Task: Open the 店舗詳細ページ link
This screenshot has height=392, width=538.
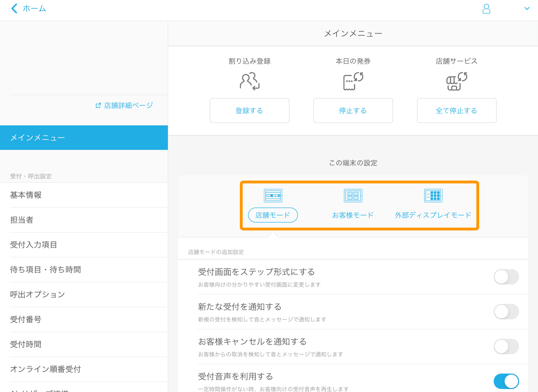Action: point(128,105)
